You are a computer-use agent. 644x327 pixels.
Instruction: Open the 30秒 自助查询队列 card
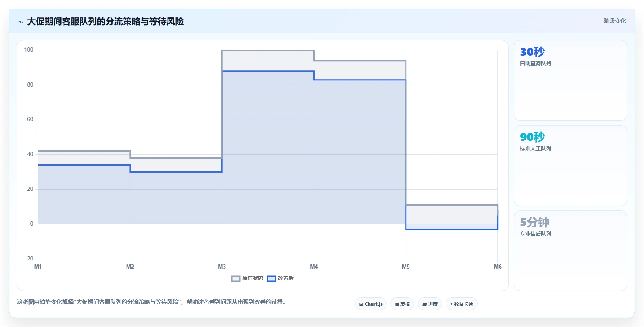[570, 80]
